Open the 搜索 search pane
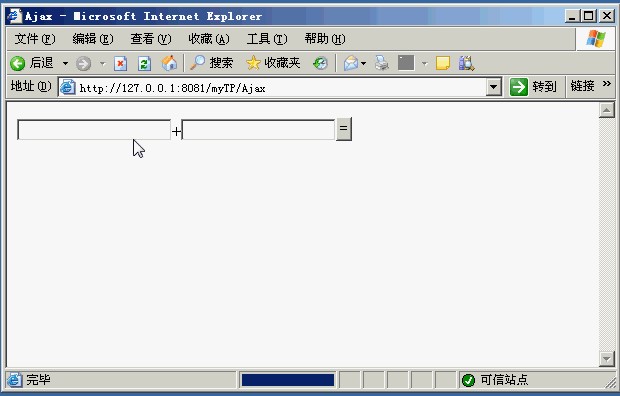The image size is (620, 396). point(212,63)
